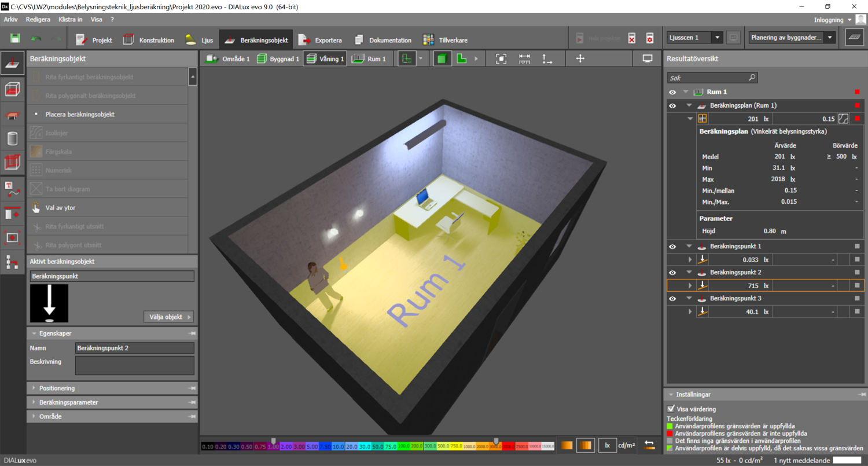
Task: Click the swap arrows icon beside cd/m²
Action: point(649,445)
